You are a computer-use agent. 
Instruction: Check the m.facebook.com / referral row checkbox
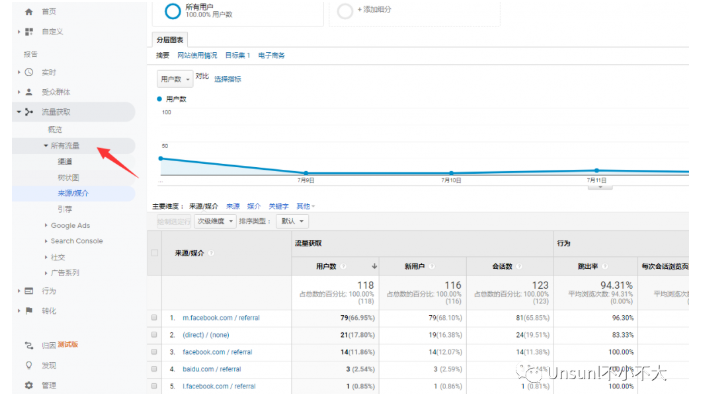[154, 318]
